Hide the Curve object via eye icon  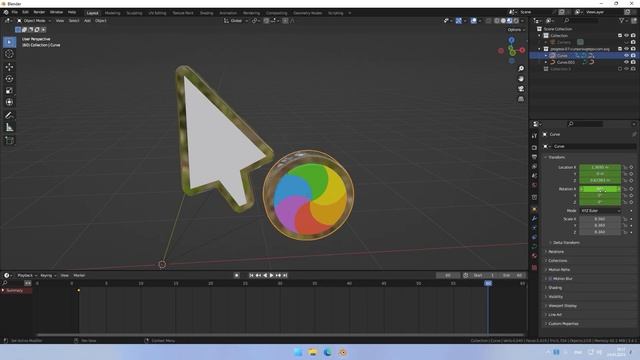(627, 56)
